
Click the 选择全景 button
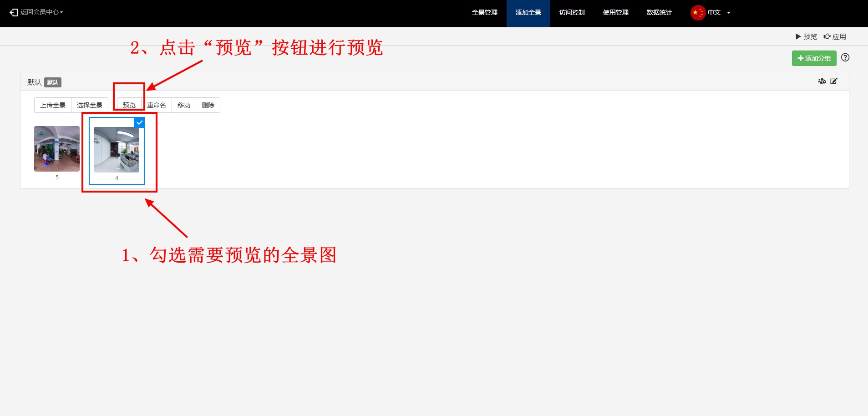[x=90, y=105]
